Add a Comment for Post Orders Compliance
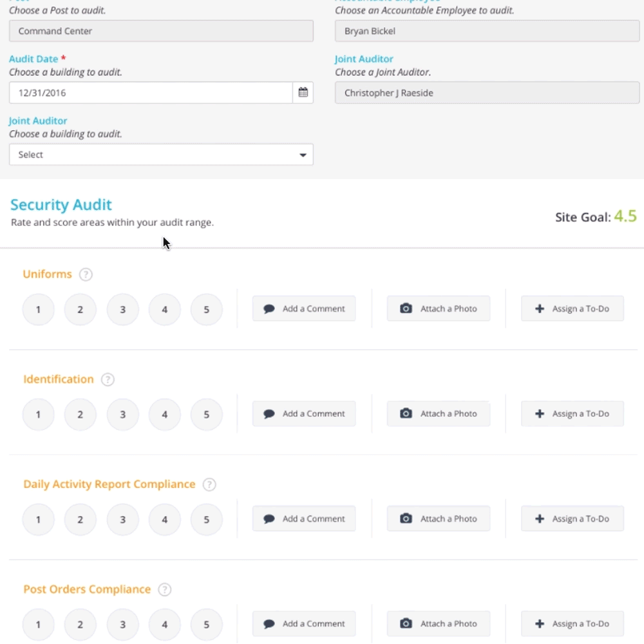 [304, 624]
